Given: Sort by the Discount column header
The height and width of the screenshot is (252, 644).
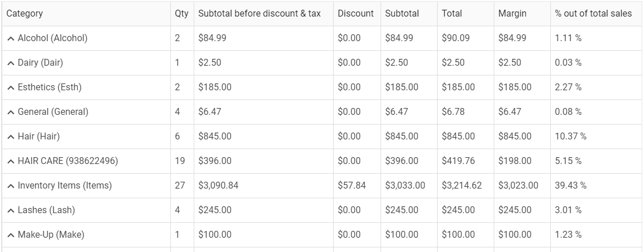Looking at the screenshot, I should 355,13.
